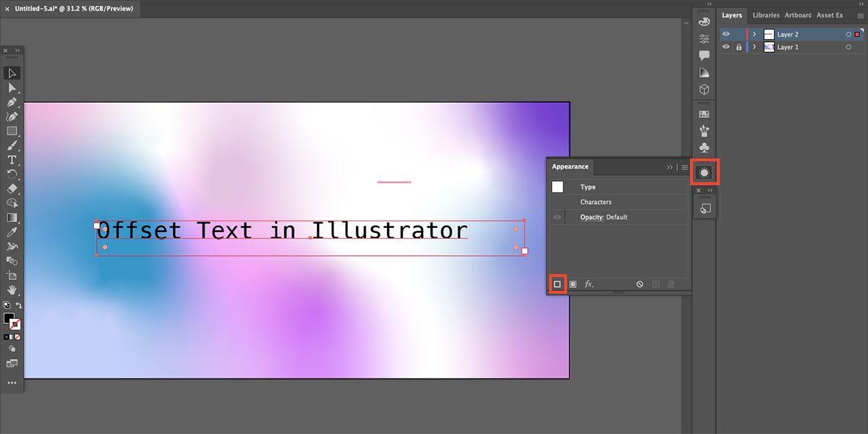868x434 pixels.
Task: Select the Pen tool
Action: [12, 102]
